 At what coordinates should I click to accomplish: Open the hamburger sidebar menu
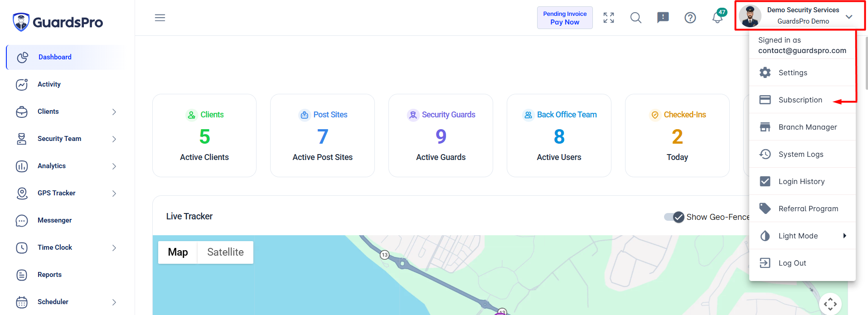160,18
